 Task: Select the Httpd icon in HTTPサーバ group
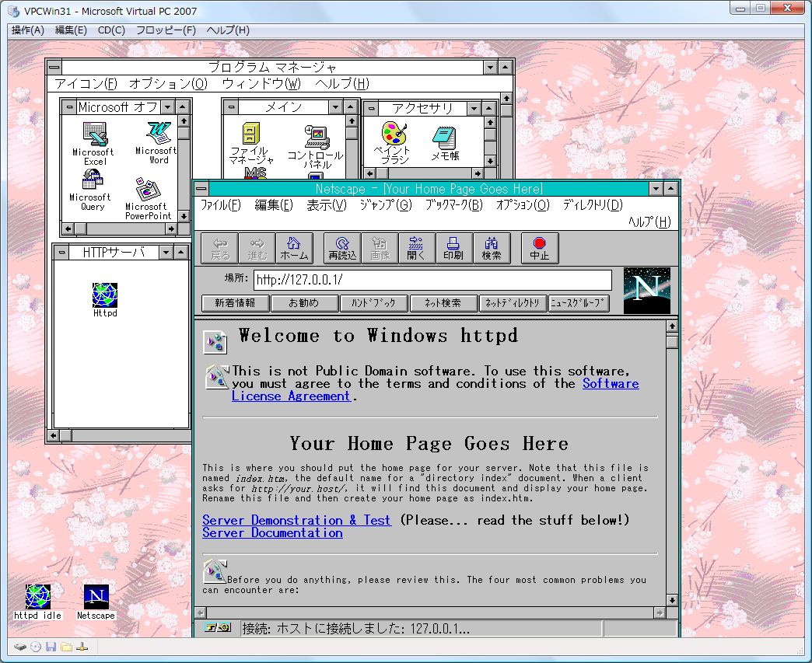coord(105,295)
